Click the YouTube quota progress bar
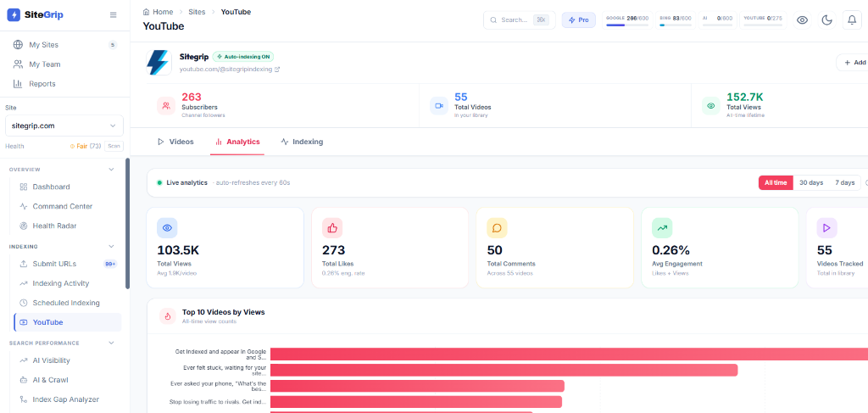868x413 pixels. (763, 25)
